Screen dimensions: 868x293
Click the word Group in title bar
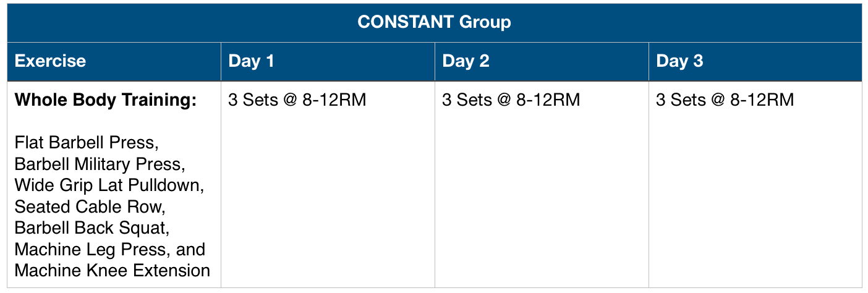[x=485, y=23]
